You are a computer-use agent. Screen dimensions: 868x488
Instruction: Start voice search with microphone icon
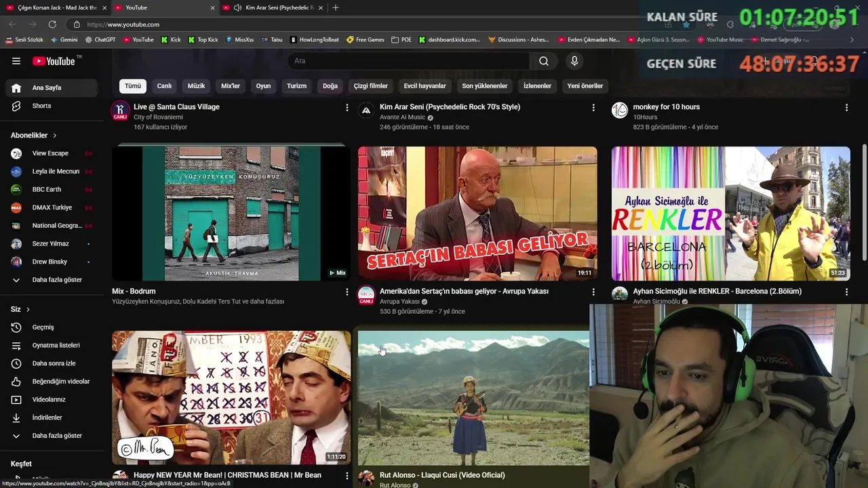tap(574, 61)
